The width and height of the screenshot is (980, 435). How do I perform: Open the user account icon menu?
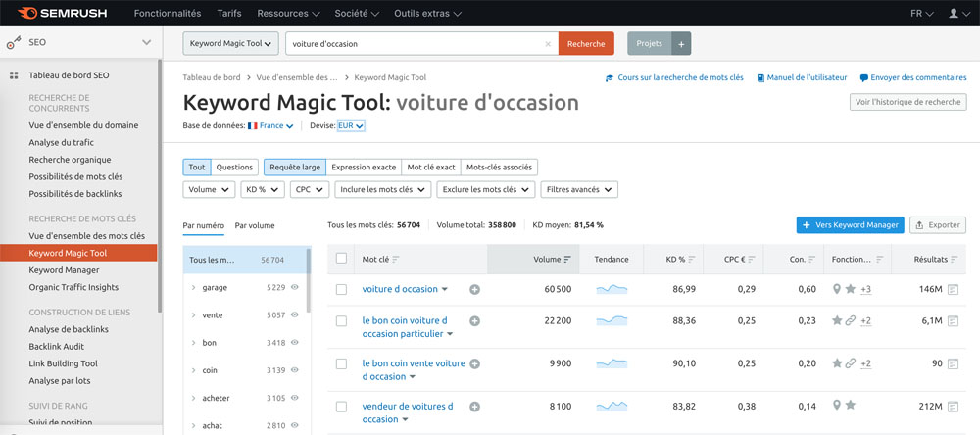[958, 13]
